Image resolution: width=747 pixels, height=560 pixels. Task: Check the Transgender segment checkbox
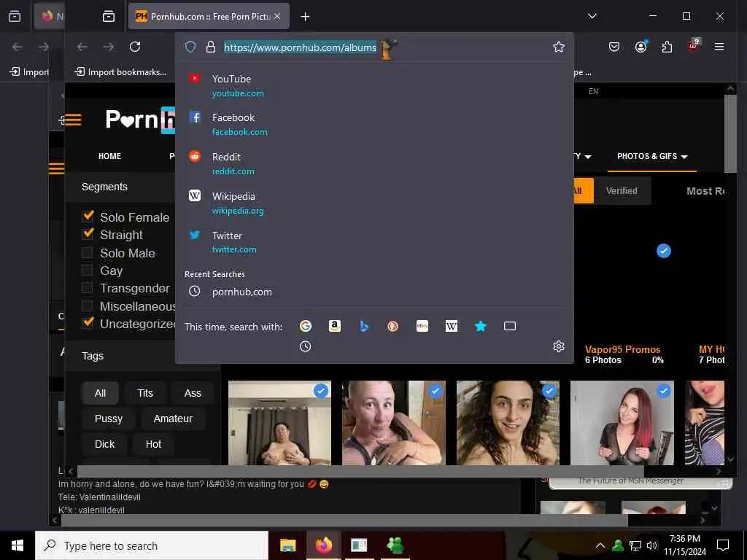[87, 287]
